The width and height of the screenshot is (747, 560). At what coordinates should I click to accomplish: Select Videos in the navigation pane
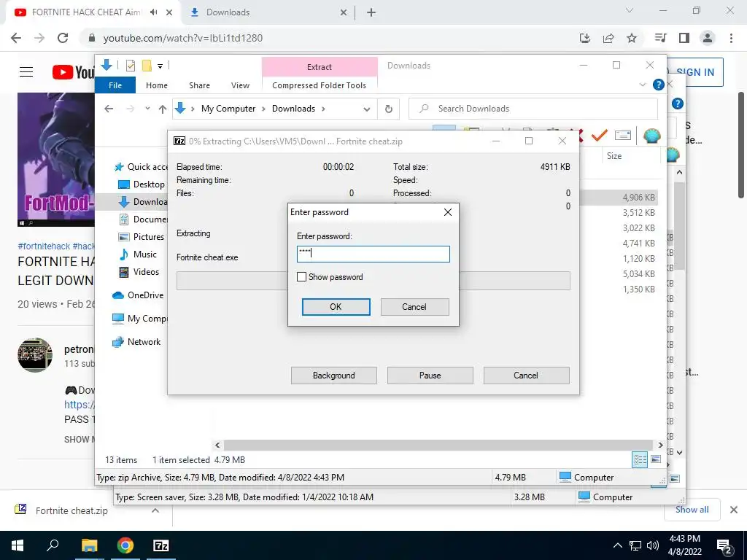139,272
